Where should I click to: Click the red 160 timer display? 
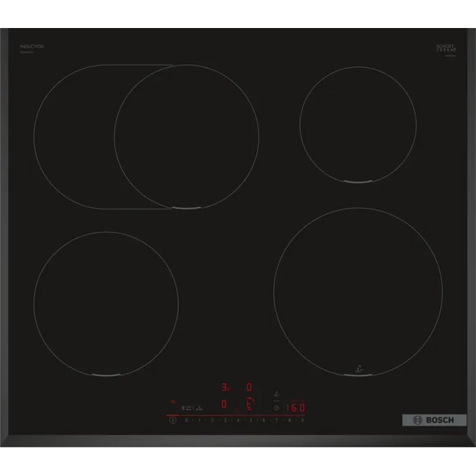pyautogui.click(x=297, y=406)
